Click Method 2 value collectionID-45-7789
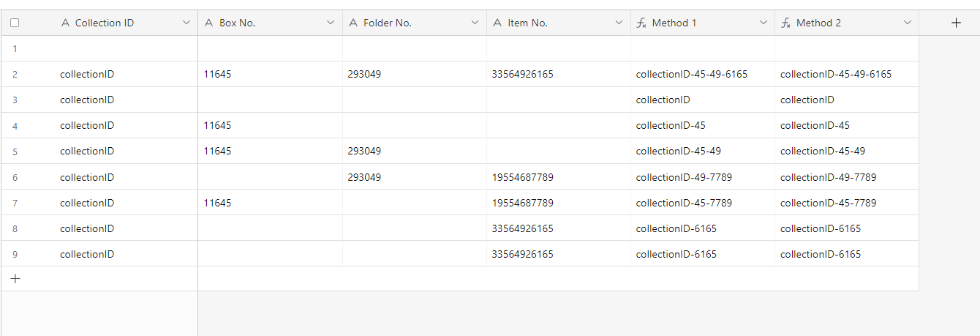980x336 pixels. coord(828,203)
